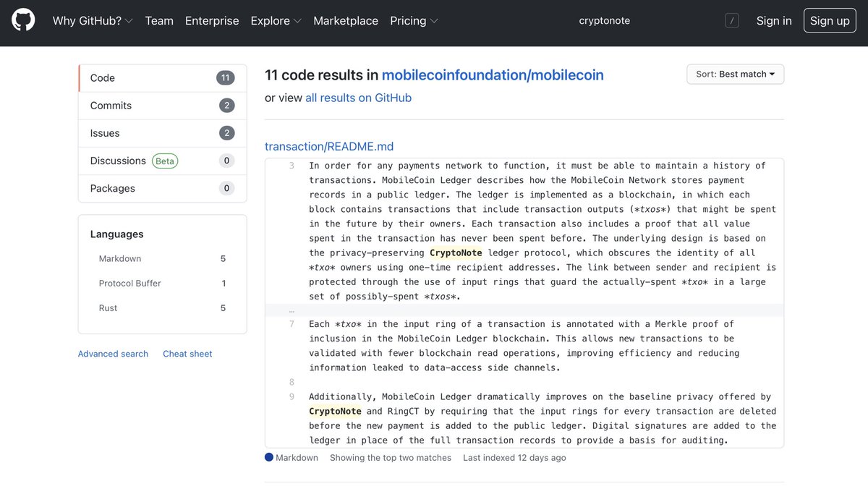The image size is (868, 489).
Task: Click the blue Markdown language dot
Action: [268, 457]
